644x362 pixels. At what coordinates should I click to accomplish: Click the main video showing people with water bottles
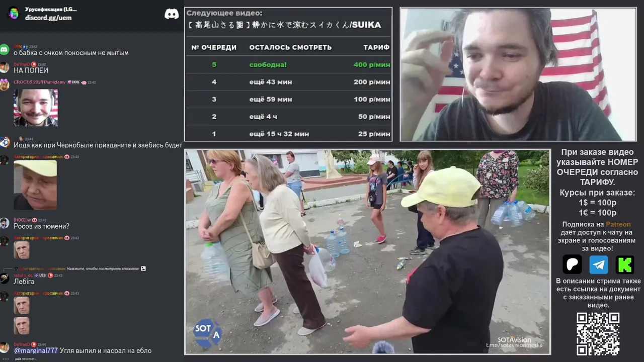coord(367,252)
